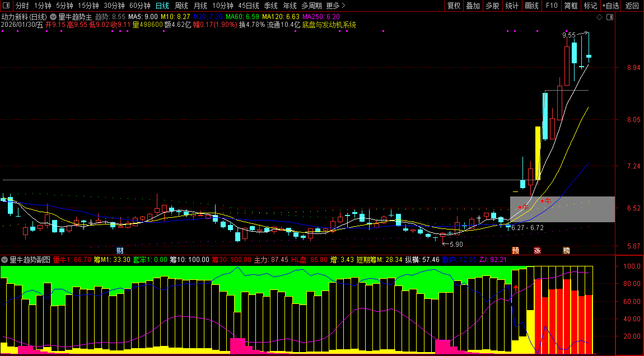
Task: Switch to 分时 intraday view
Action: coord(22,6)
